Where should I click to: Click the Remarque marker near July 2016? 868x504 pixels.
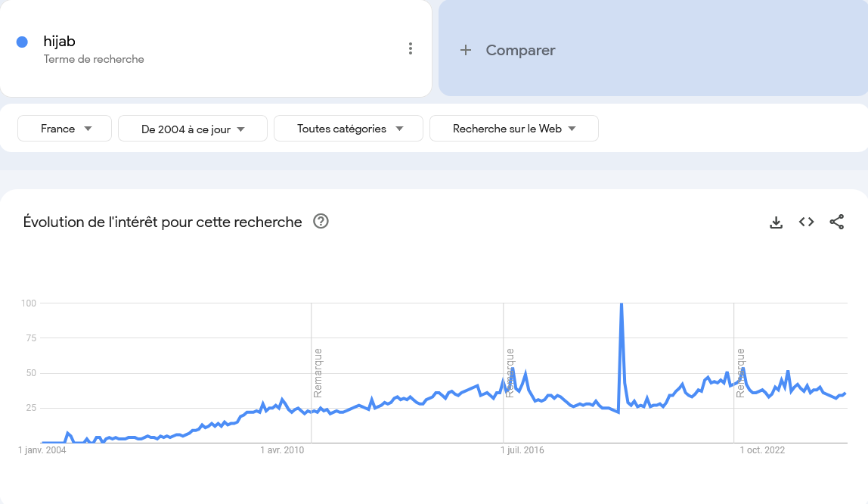coord(510,372)
